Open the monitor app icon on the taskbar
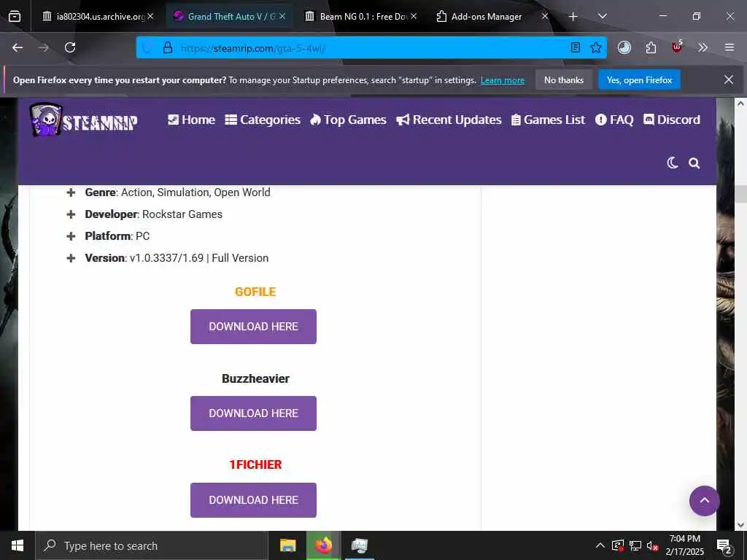 pos(359,545)
